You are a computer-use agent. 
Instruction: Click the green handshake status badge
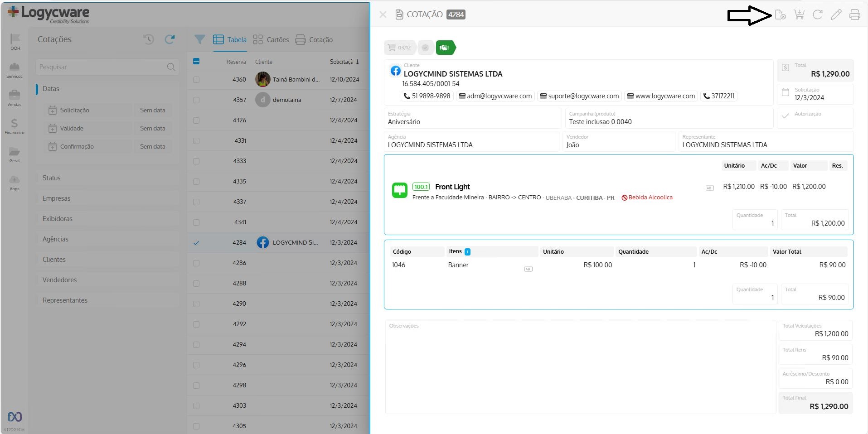pos(446,48)
